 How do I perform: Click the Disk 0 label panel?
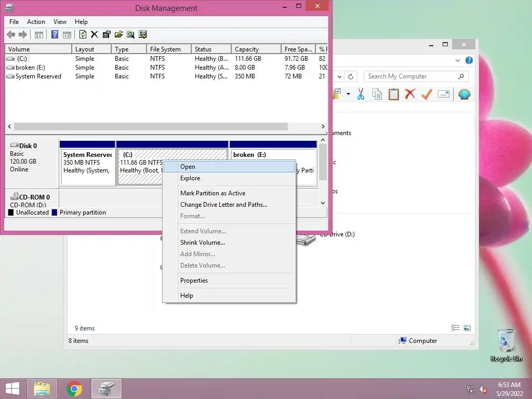pos(32,163)
